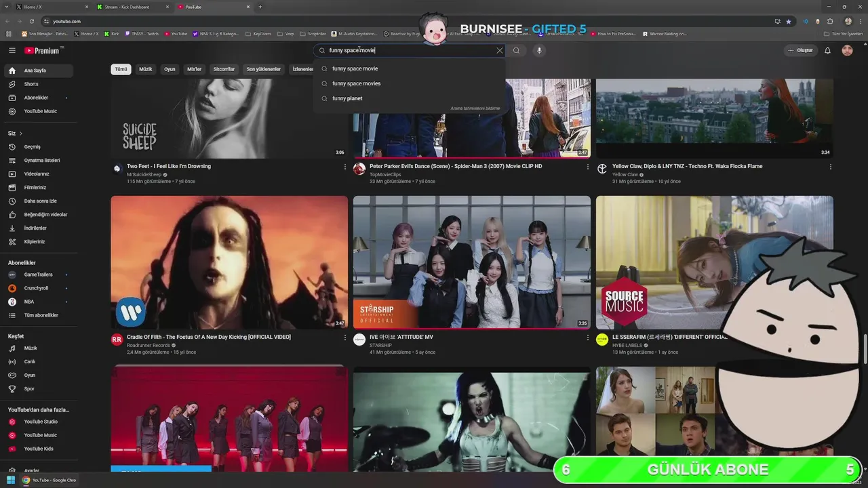Screen dimensions: 868x488
Task: Open Müzik under Keşfet
Action: coord(38,348)
